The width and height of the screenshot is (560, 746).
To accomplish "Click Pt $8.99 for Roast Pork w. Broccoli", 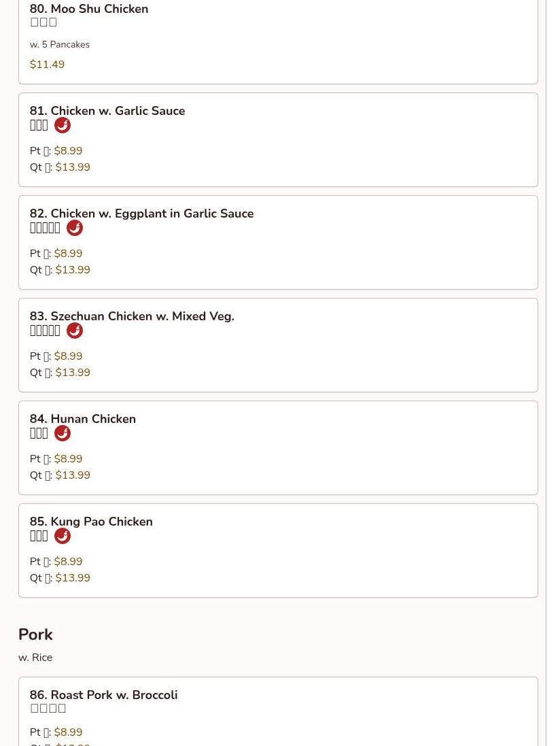I will tap(68, 732).
